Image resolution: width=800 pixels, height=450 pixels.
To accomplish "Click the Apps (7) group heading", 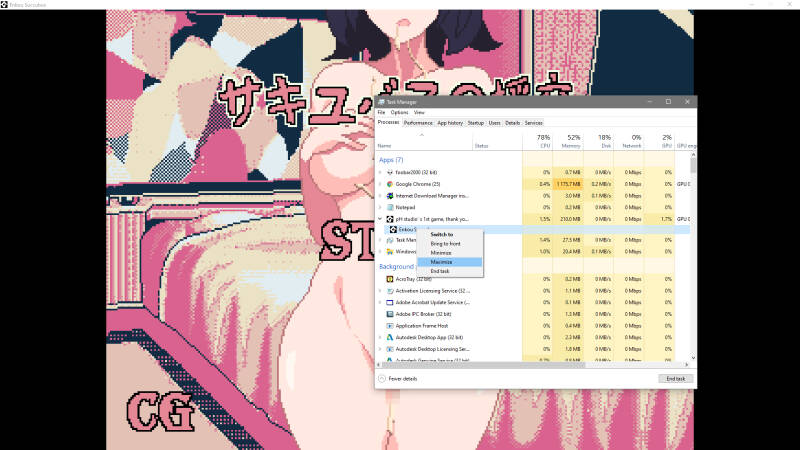I will coord(391,160).
